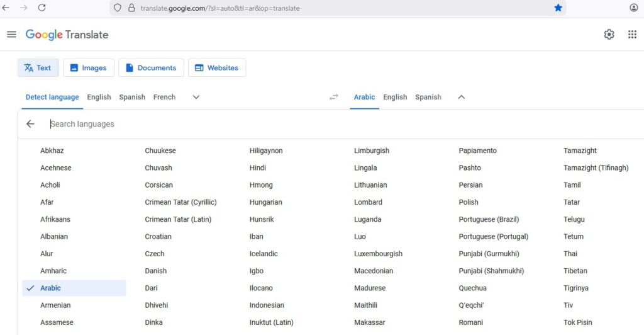644x335 pixels.
Task: Expand the source language list chevron
Action: click(x=196, y=97)
